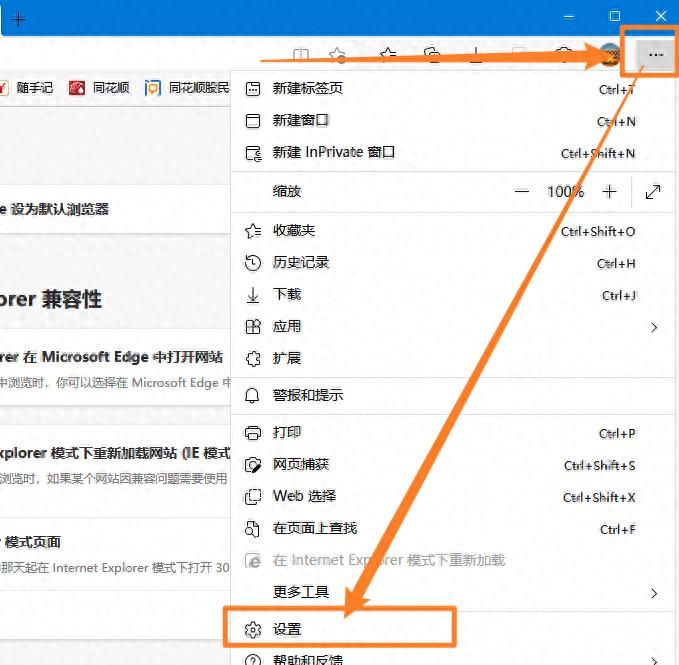
Task: Open 新建 InPrivate 窗口
Action: coord(451,153)
